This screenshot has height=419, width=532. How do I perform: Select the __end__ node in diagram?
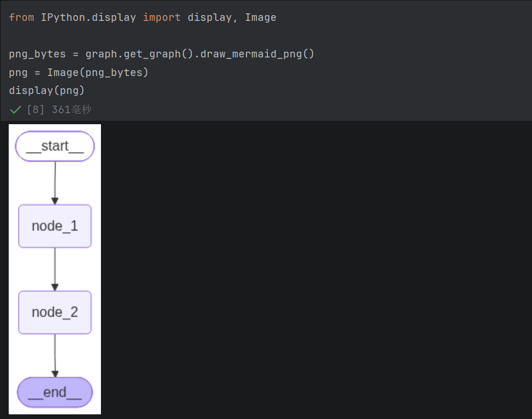[x=55, y=392]
